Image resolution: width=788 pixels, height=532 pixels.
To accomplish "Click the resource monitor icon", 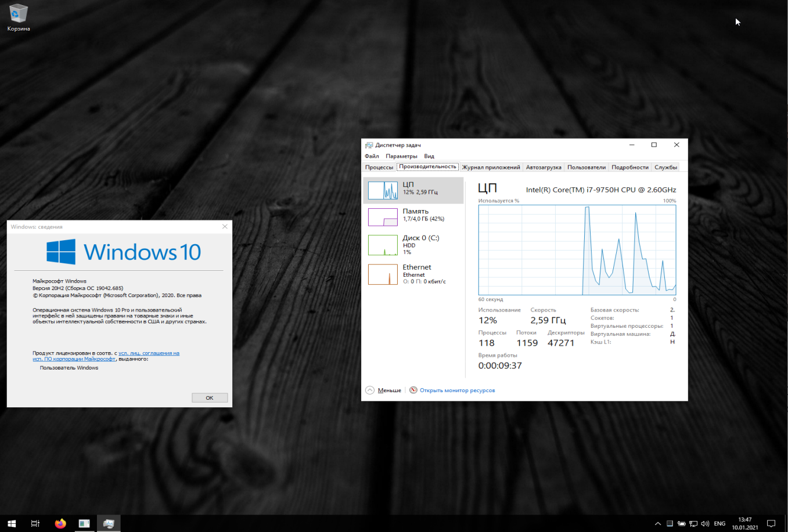I will click(413, 390).
